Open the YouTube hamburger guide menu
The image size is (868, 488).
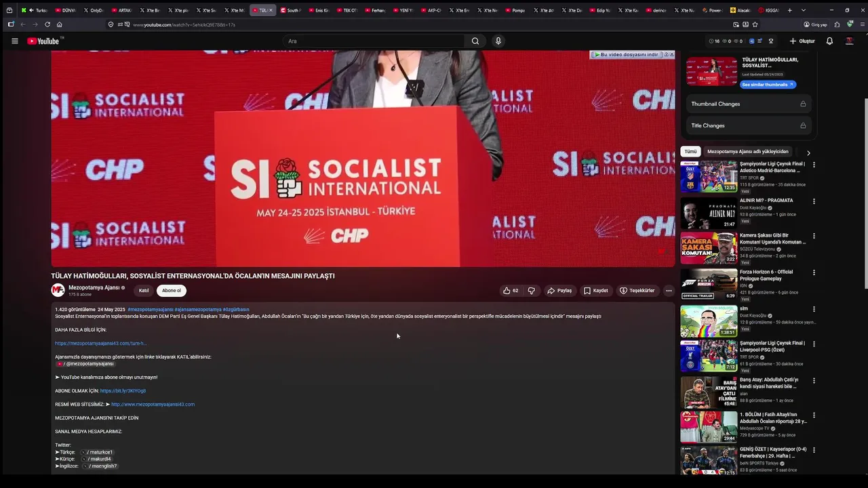(x=15, y=41)
